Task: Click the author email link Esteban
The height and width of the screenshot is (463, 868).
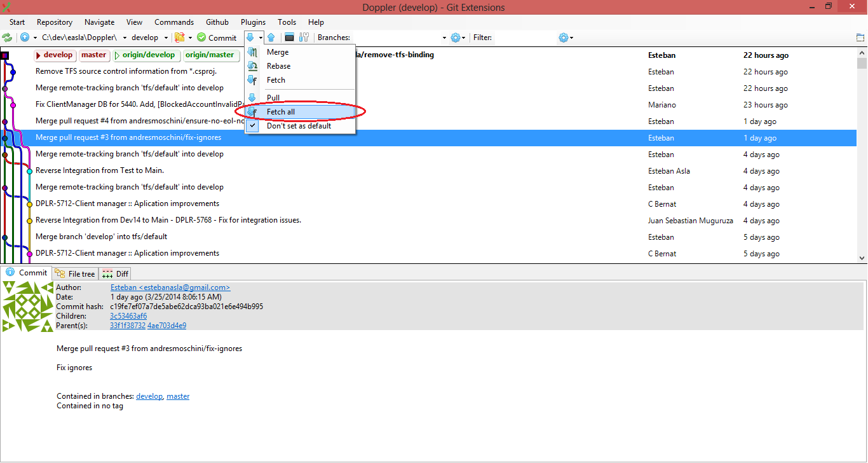Action: 170,287
